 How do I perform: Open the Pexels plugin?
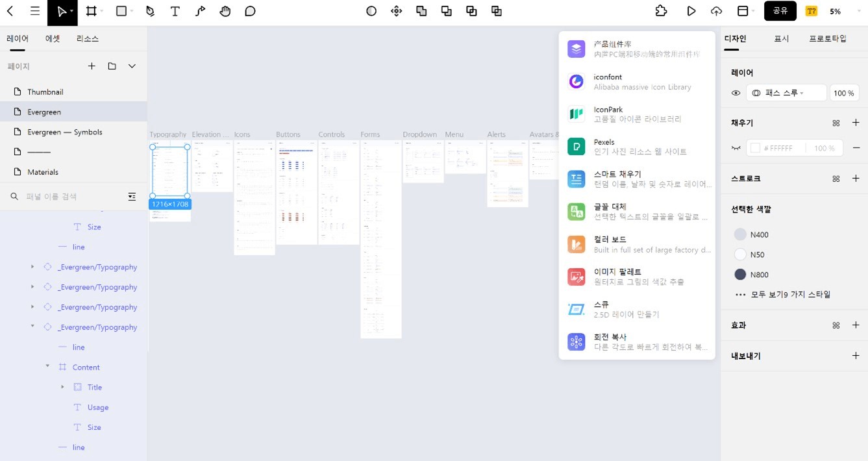click(637, 147)
